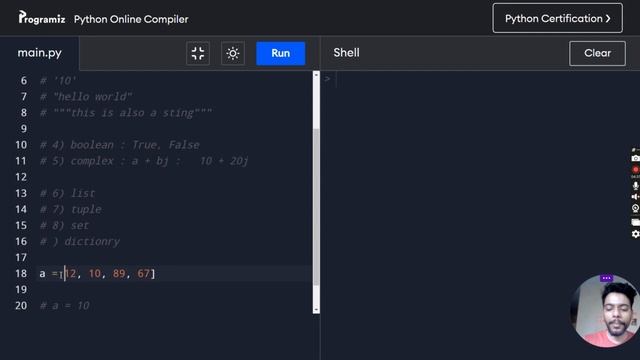
Task: Click the '# 6) list' comment line
Action: click(x=67, y=193)
